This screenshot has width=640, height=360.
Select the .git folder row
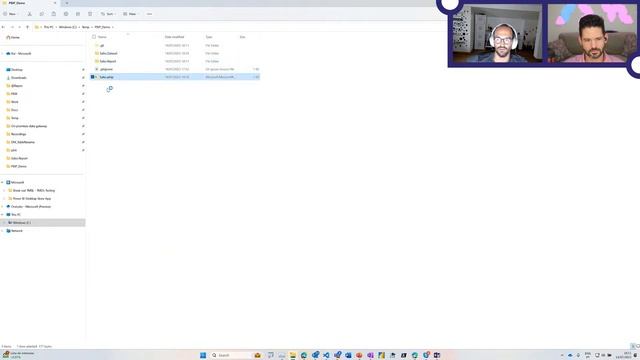(175, 45)
